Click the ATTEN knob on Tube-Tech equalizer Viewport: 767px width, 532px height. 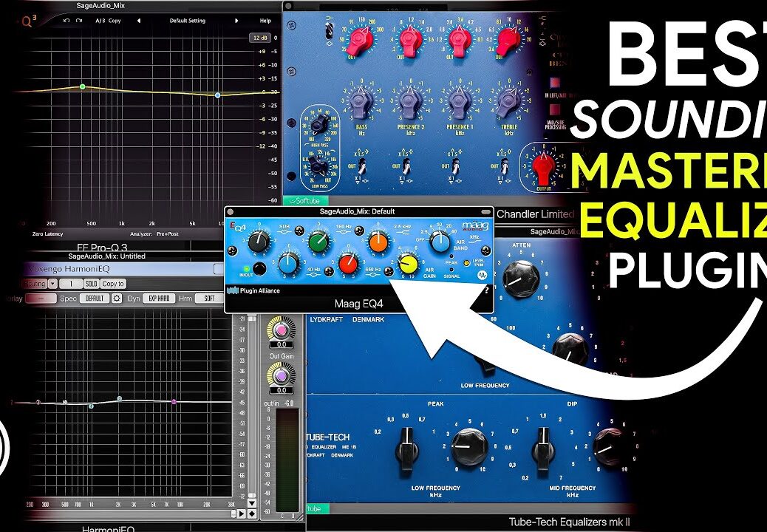[x=520, y=279]
